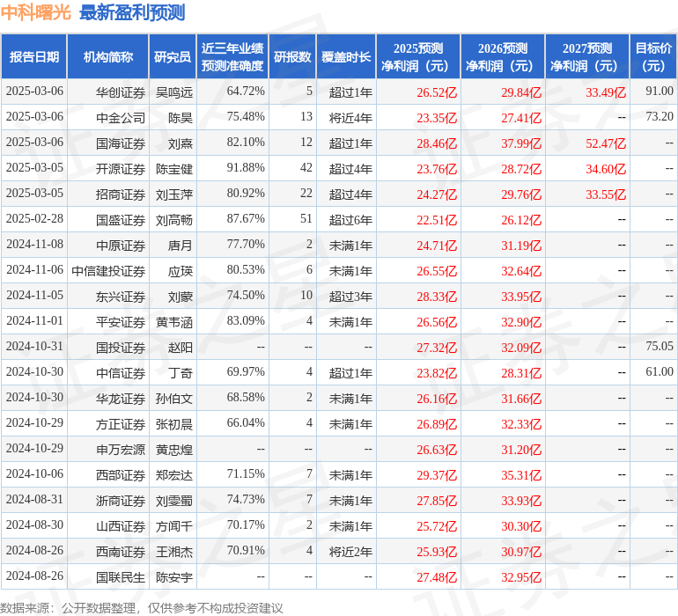The width and height of the screenshot is (678, 616).
Task: Click the 目标价 column header
Action: 653,56
